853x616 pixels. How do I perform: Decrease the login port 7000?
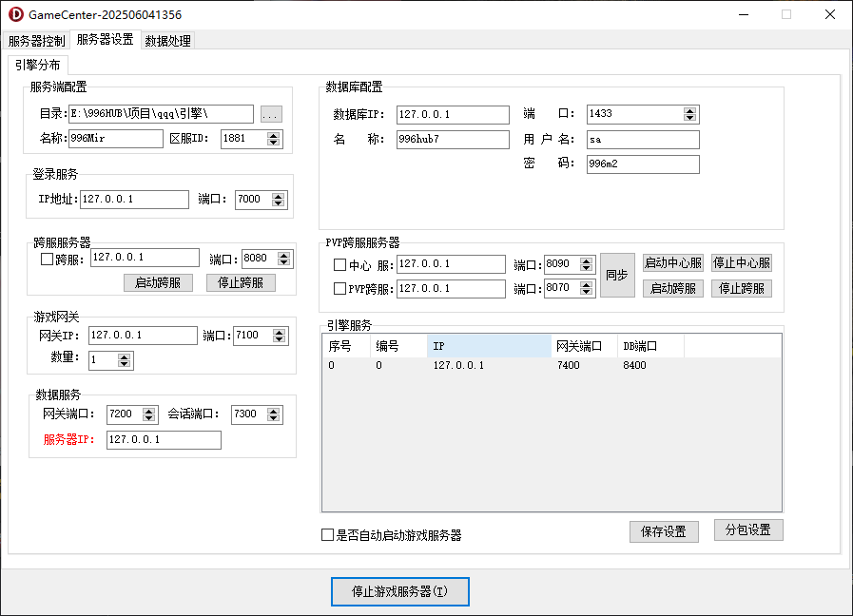[x=279, y=203]
